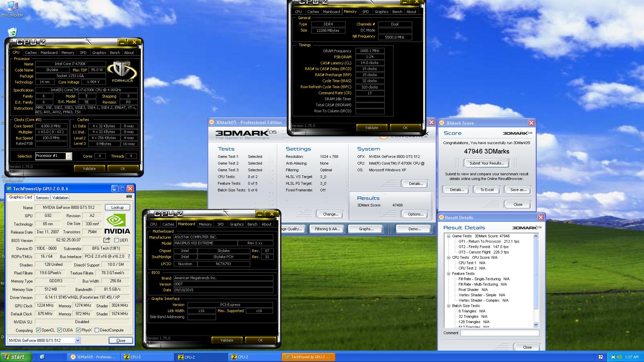Screen dimensions: 644x362
Task: Click the help question mark tray icon
Action: click(x=600, y=357)
